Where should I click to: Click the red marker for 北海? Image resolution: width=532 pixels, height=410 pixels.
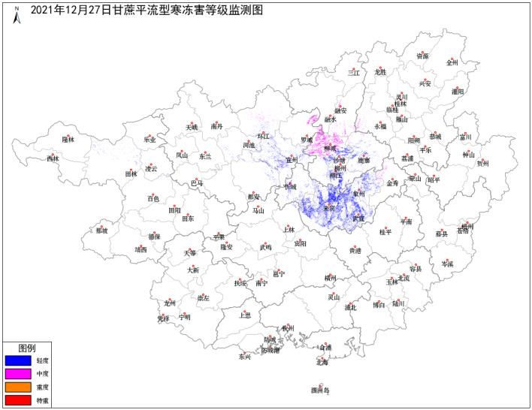pos(323,358)
